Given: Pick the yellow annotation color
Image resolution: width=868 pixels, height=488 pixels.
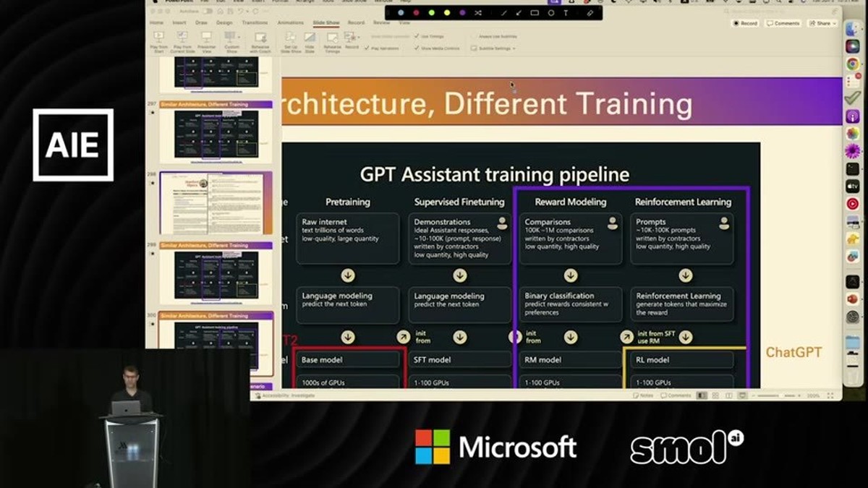Looking at the screenshot, I should pos(447,12).
